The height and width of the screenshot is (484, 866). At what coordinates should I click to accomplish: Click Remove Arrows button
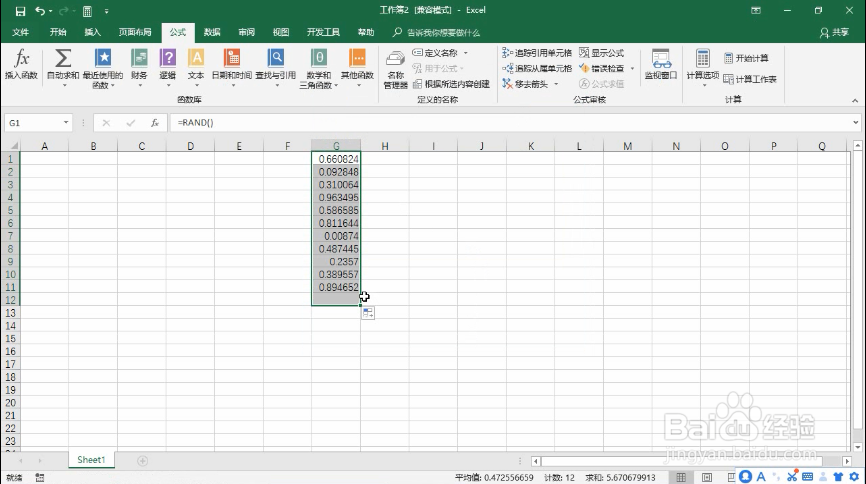tap(525, 84)
